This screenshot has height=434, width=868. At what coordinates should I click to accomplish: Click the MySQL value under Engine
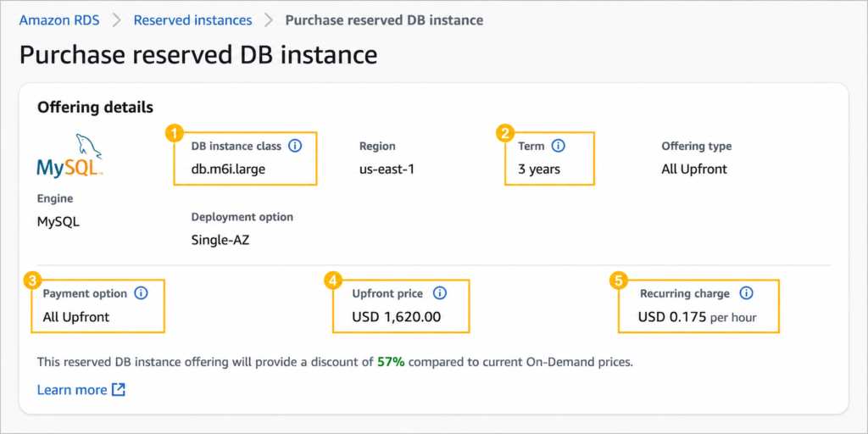pyautogui.click(x=58, y=223)
